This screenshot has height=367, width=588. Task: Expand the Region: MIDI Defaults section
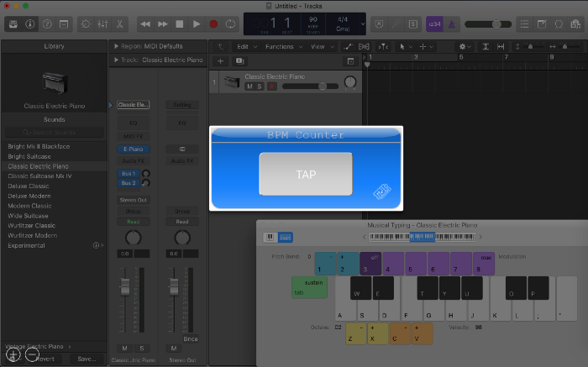[116, 46]
